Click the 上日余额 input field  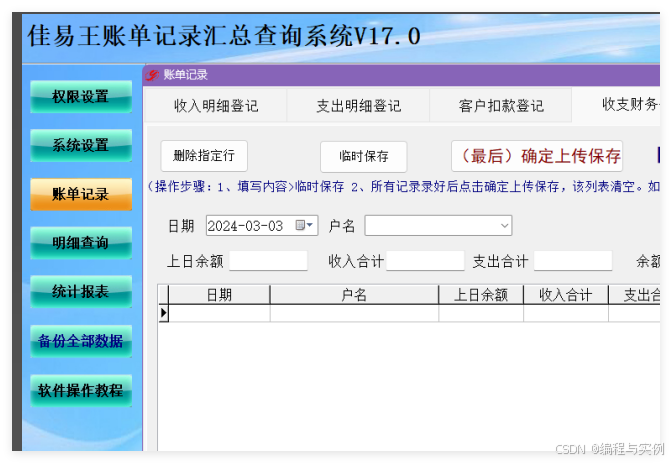click(268, 261)
